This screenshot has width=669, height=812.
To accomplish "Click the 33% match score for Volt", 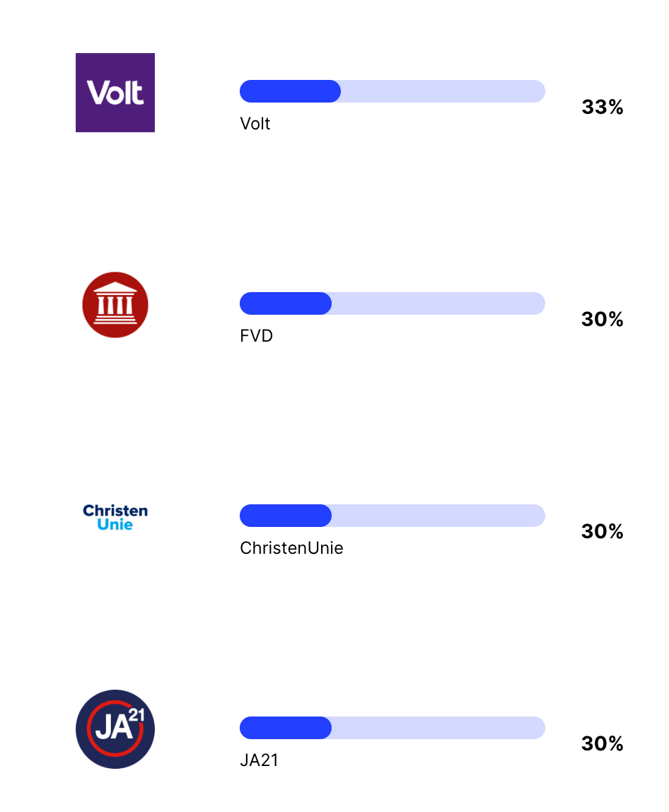I will coord(603,108).
